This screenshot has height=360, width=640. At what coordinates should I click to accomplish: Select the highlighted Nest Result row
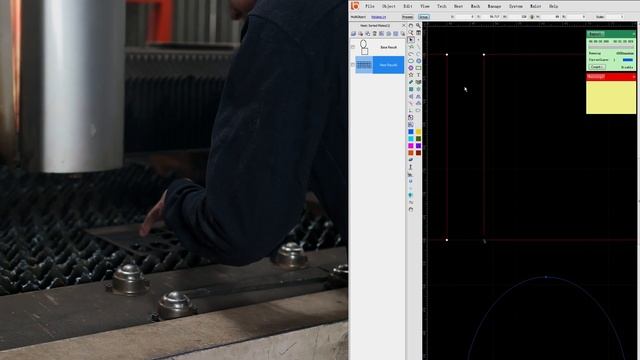(380, 65)
